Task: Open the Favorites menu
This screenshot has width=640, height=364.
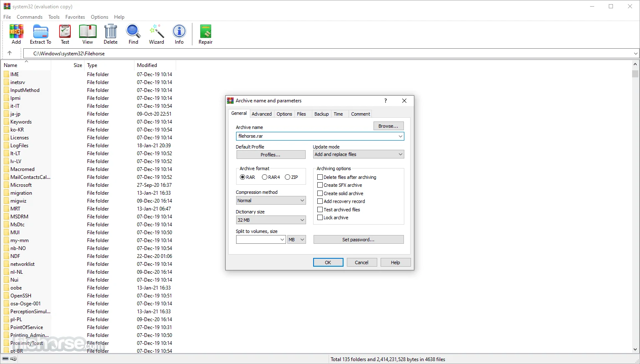Action: [75, 17]
